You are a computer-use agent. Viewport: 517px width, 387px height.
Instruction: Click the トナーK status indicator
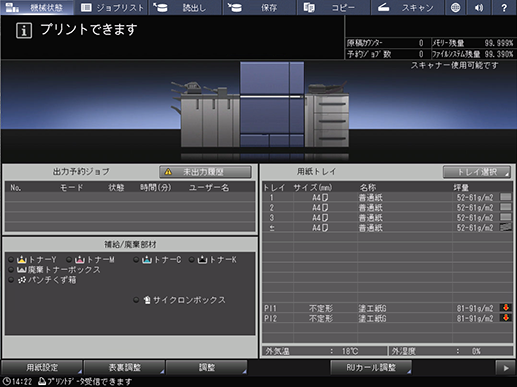coord(192,259)
